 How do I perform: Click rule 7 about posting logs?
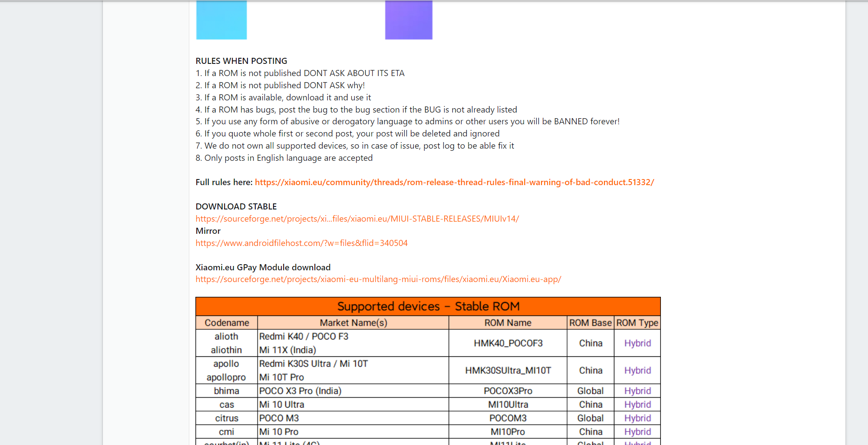355,146
